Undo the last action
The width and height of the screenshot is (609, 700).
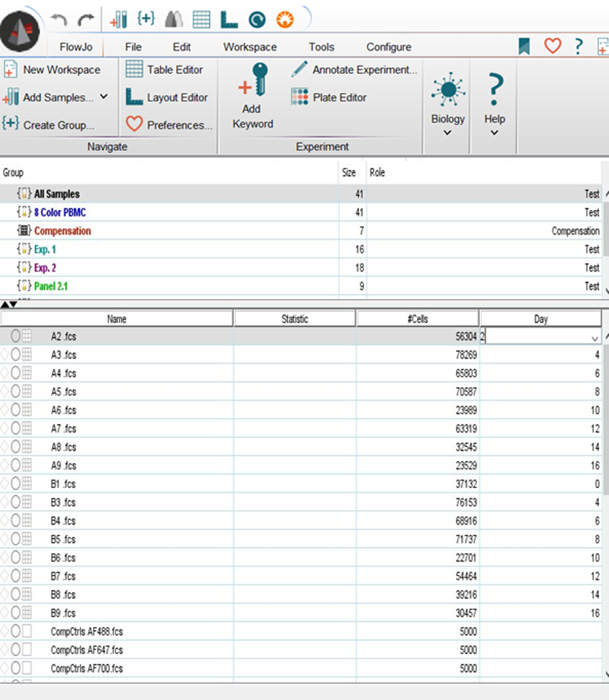pyautogui.click(x=59, y=20)
